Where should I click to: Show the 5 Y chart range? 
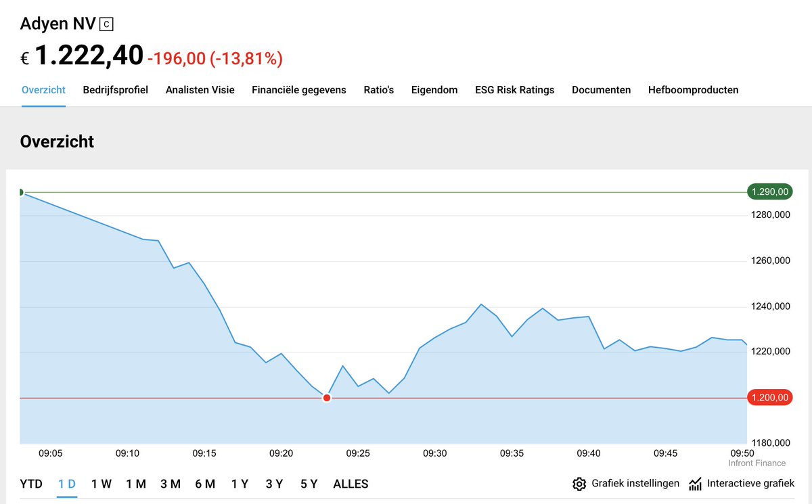click(309, 484)
